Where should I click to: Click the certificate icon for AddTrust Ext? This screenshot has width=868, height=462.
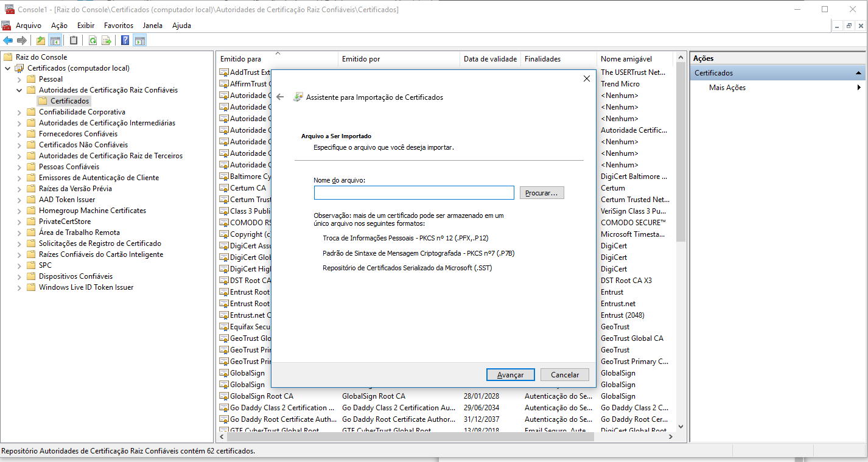[224, 72]
